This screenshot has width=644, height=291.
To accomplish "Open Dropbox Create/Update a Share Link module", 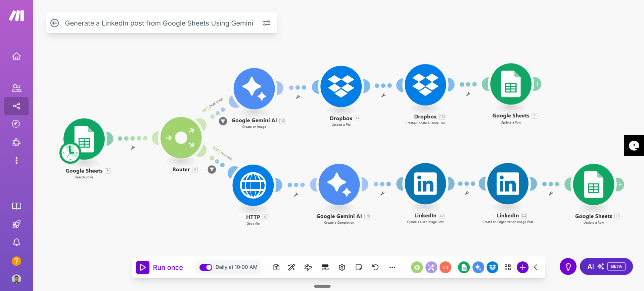I will 425,85.
